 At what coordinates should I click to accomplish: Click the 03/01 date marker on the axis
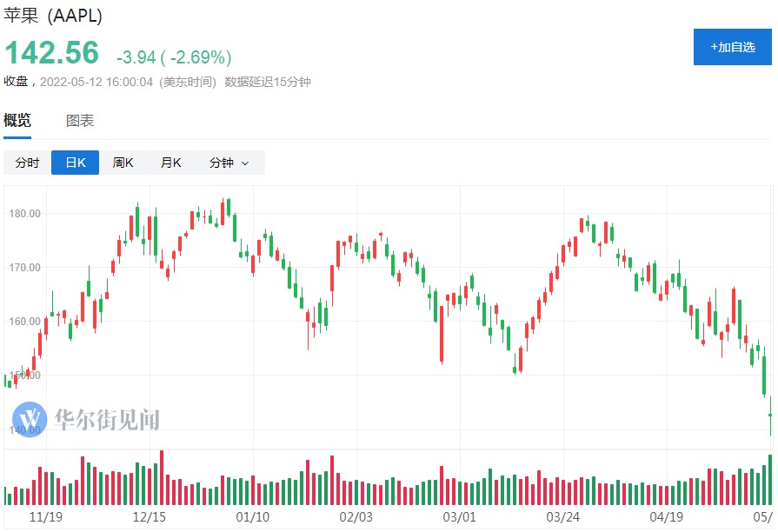(460, 516)
